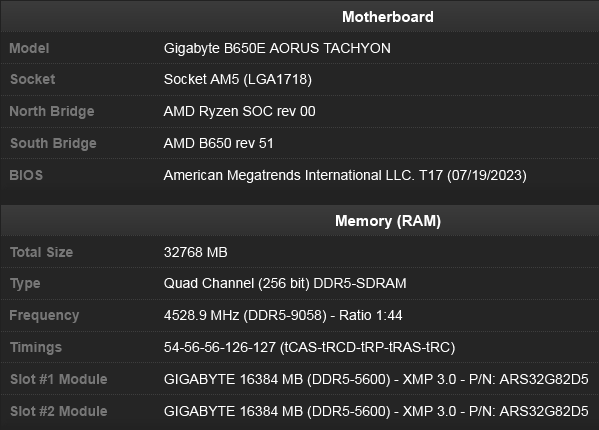
Task: Click the Slot #2 Module GIGABYTE entry
Action: [x=376, y=412]
